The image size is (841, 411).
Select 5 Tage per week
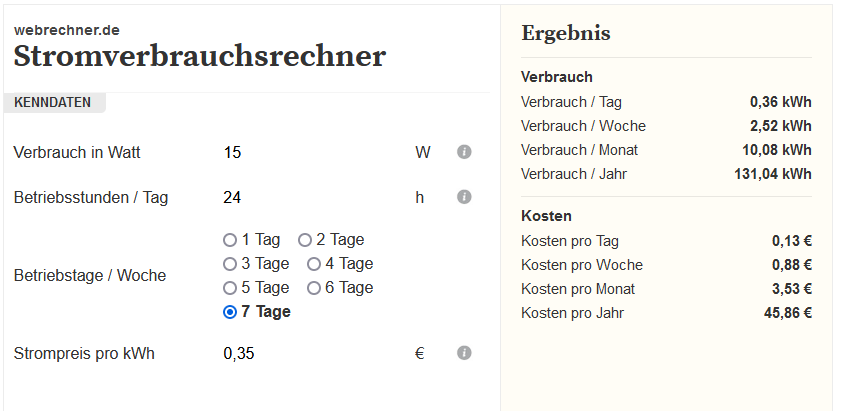[x=230, y=288]
